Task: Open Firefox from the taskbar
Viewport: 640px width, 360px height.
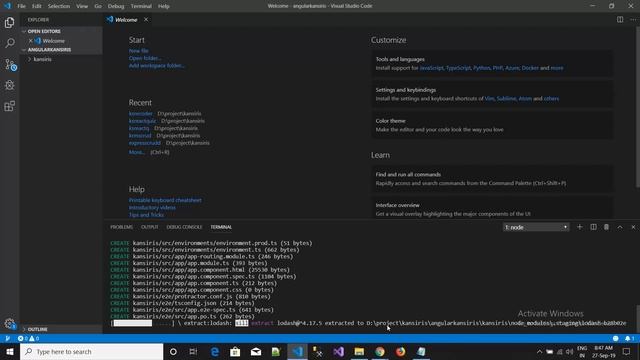Action: pos(400,351)
